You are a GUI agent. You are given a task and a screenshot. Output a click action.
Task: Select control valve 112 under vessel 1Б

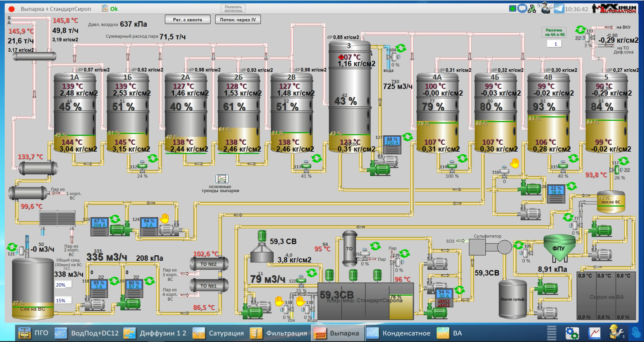[143, 166]
